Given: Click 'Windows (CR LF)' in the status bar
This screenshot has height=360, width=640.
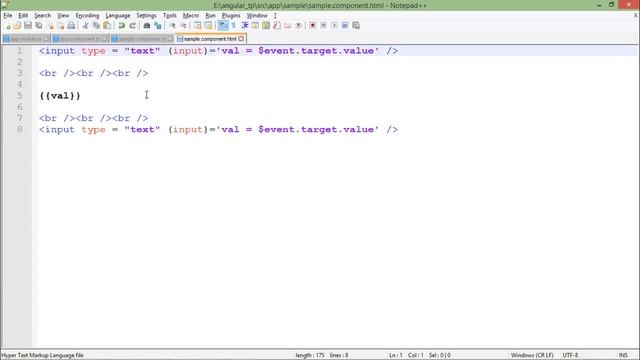Looking at the screenshot, I should (x=532, y=355).
